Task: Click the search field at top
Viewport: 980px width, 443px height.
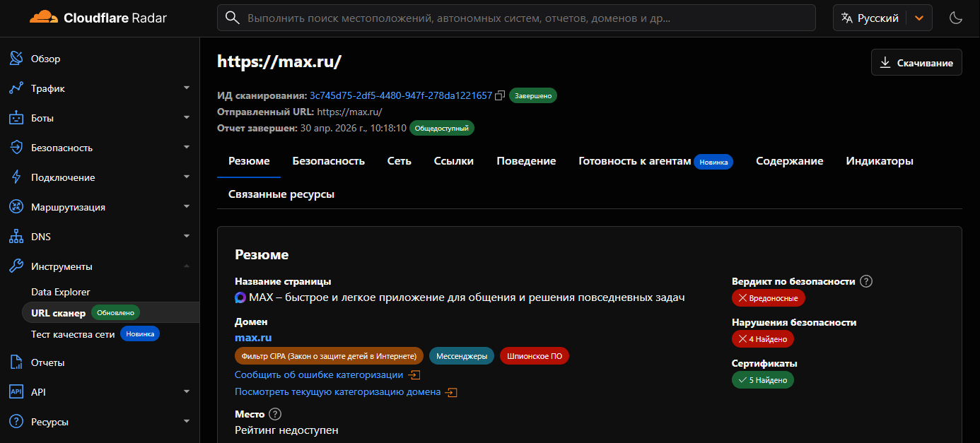Action: tap(516, 17)
